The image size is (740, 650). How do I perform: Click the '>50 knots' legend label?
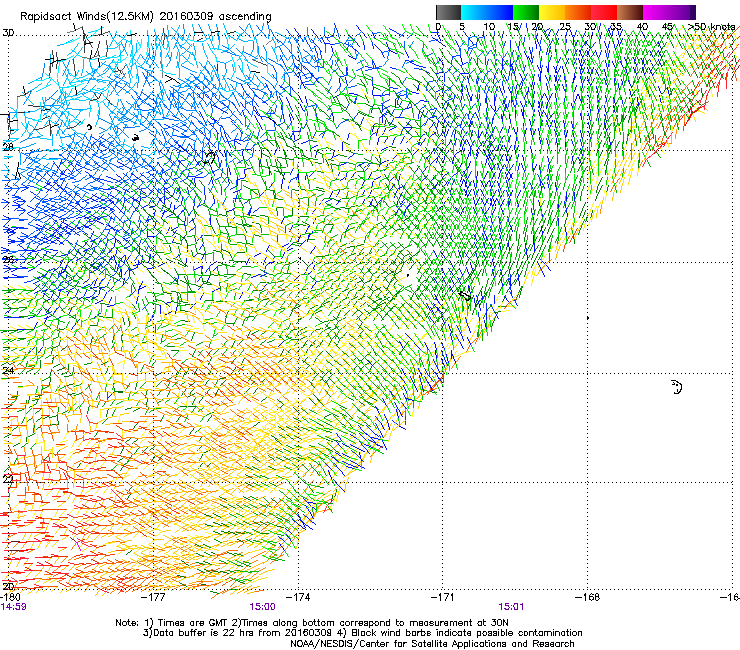click(x=711, y=27)
